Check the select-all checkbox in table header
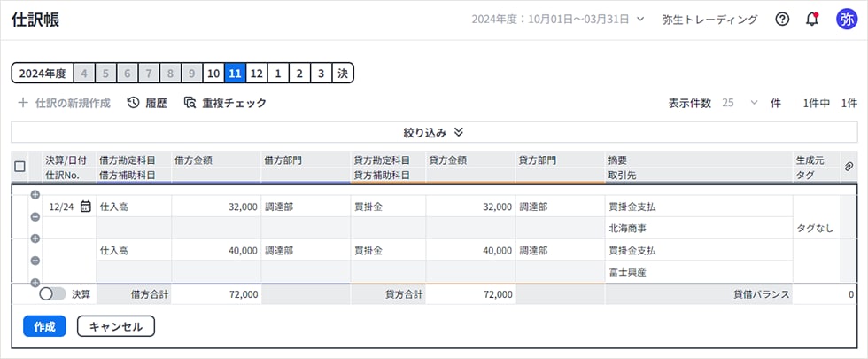 (x=19, y=167)
